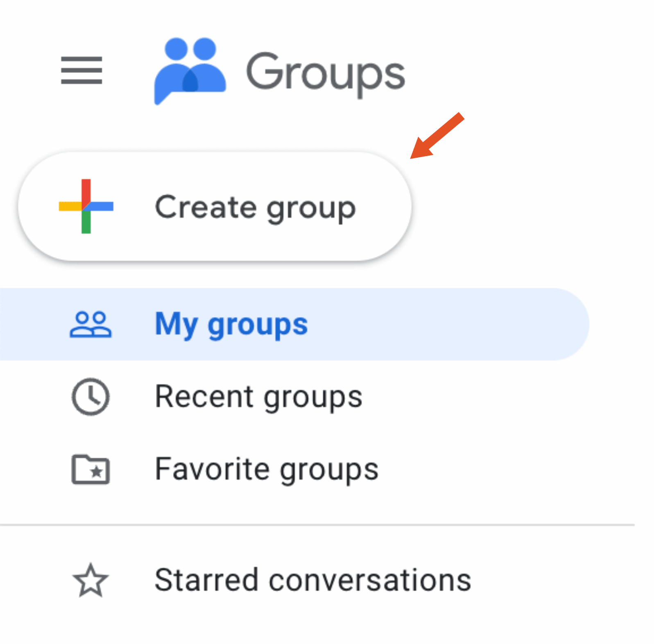Open the hamburger main menu
This screenshot has width=654, height=644.
[x=81, y=70]
